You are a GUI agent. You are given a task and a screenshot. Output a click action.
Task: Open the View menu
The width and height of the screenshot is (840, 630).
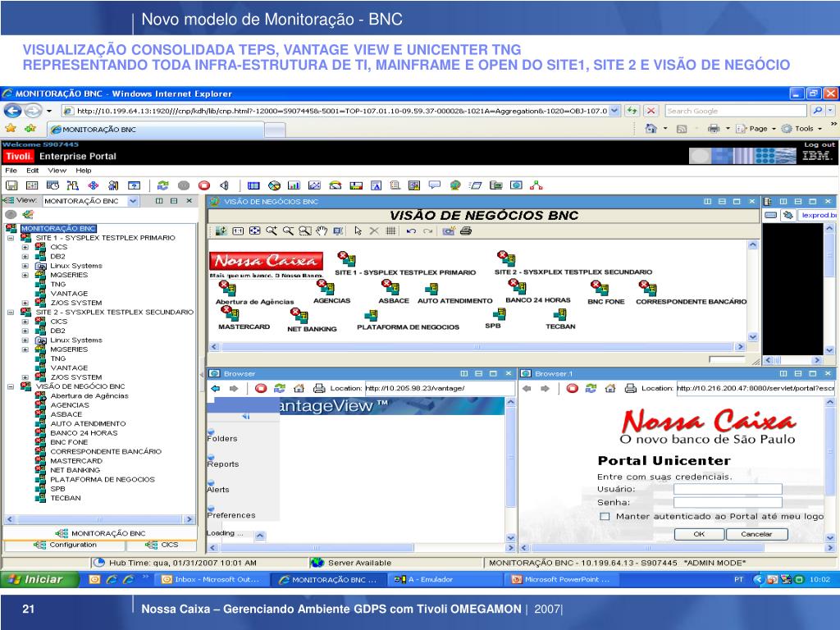pos(57,171)
